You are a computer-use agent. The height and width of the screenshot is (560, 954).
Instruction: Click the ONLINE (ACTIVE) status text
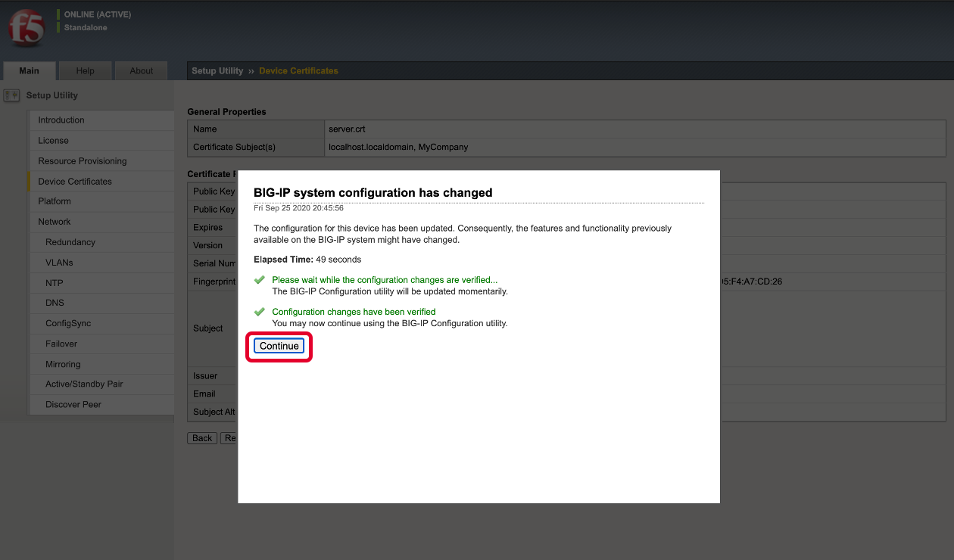pyautogui.click(x=98, y=14)
